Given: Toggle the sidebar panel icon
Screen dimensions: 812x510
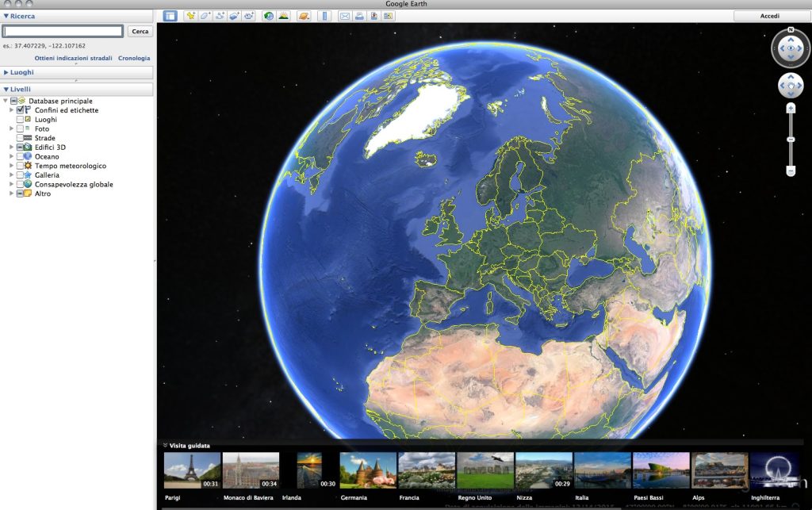Looking at the screenshot, I should tap(170, 13).
